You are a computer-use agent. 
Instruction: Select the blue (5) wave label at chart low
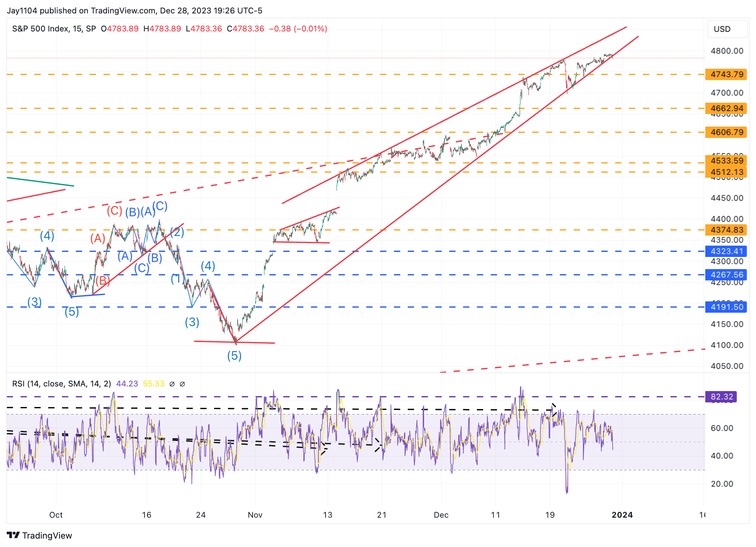(x=234, y=356)
